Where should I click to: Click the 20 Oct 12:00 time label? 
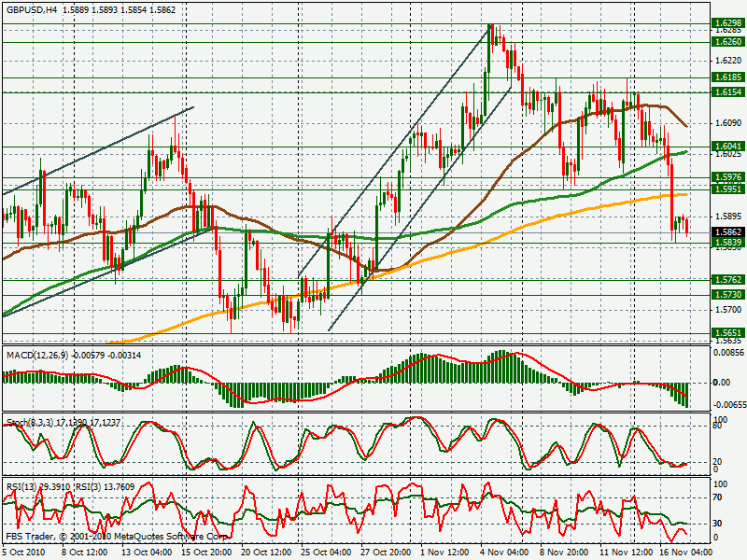pyautogui.click(x=266, y=553)
